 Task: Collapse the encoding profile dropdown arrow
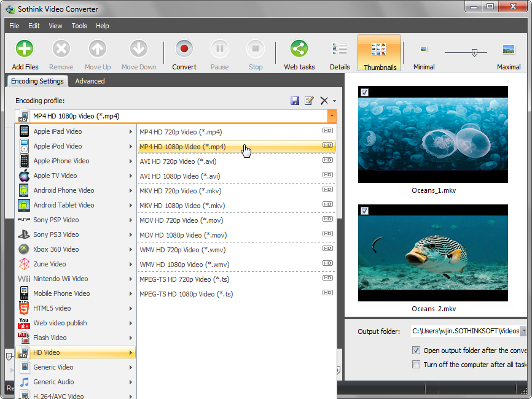click(x=332, y=115)
